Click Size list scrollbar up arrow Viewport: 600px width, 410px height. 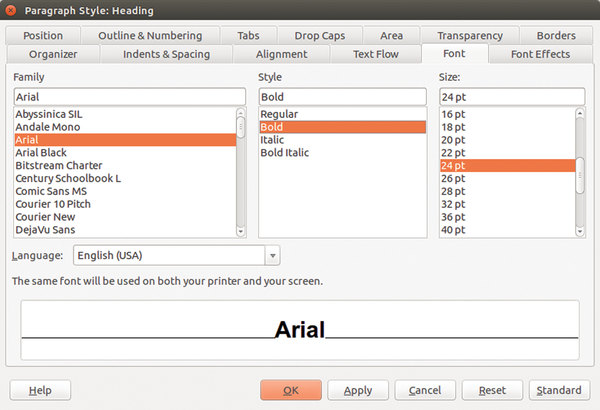(580, 113)
